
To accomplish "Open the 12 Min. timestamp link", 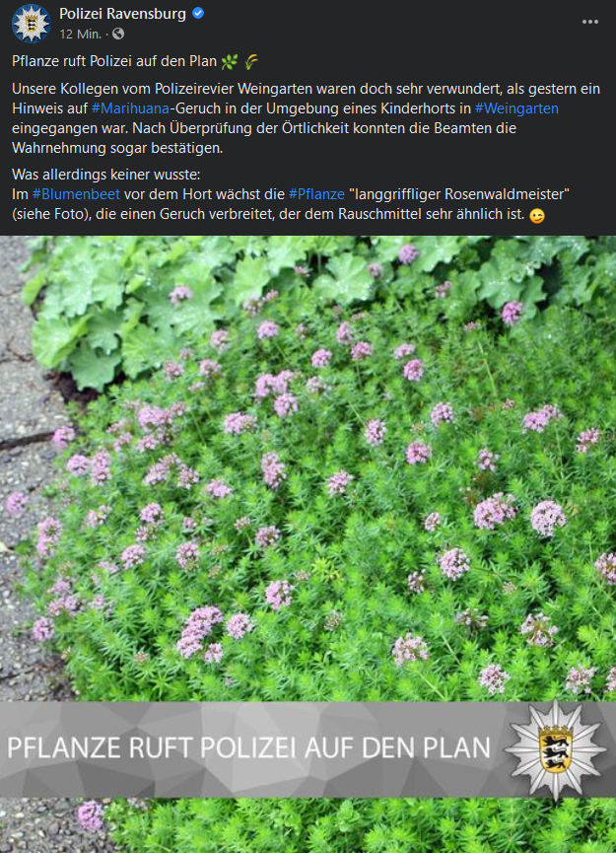I will 81,34.
